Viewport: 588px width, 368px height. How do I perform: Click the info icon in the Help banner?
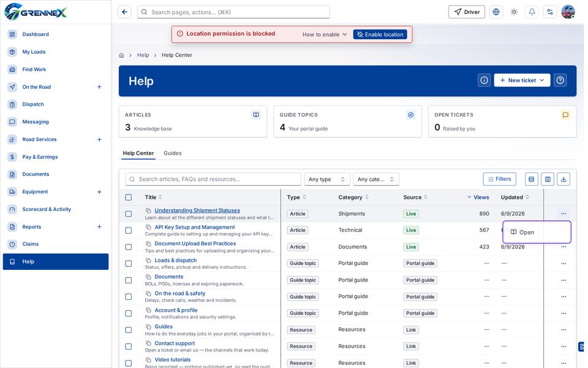(484, 80)
